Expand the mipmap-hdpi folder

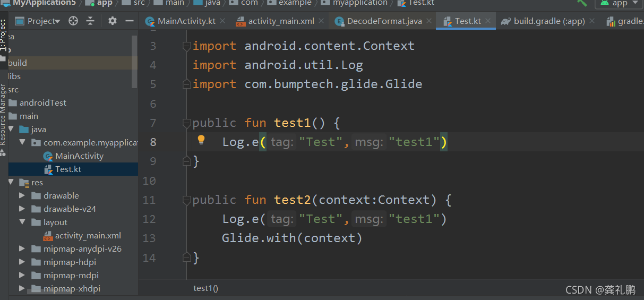pos(22,262)
